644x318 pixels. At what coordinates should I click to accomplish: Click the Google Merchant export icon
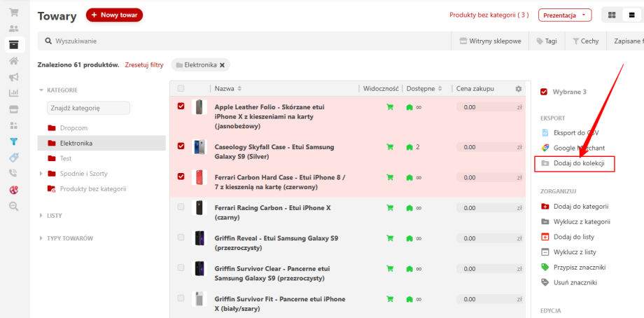(x=546, y=148)
